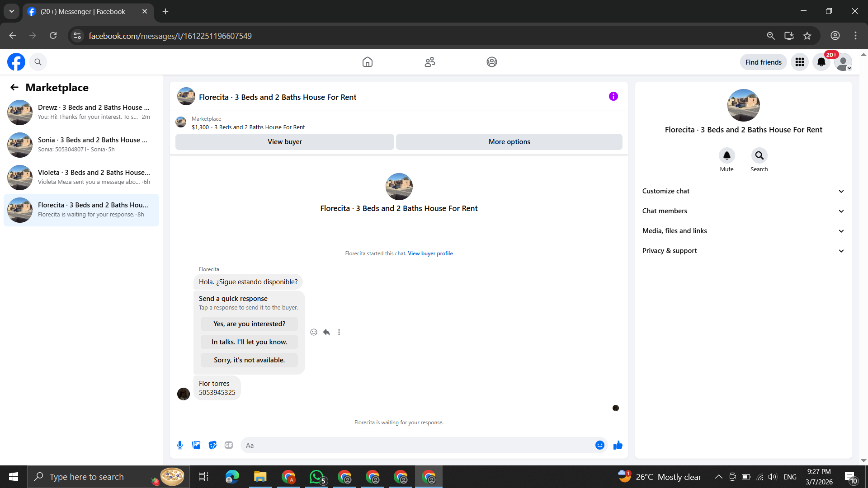The height and width of the screenshot is (488, 868).
Task: Expand Media, files and links section
Action: pyautogui.click(x=744, y=231)
